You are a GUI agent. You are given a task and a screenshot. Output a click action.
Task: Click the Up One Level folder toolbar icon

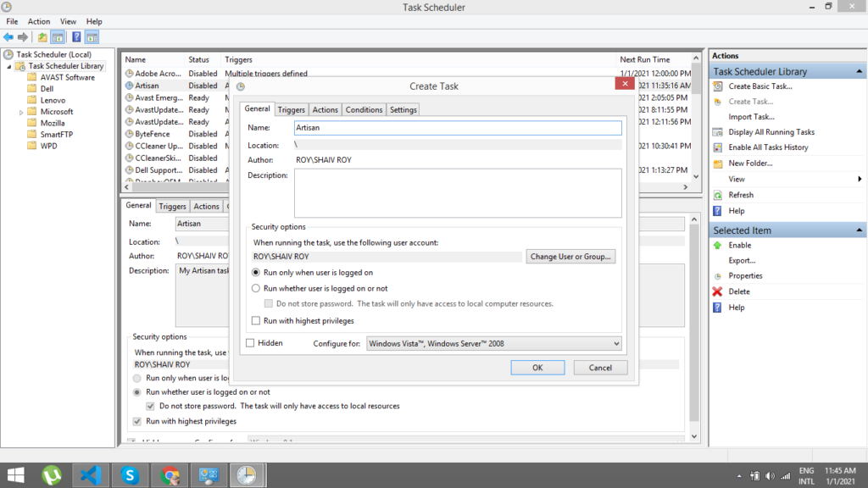coord(42,37)
